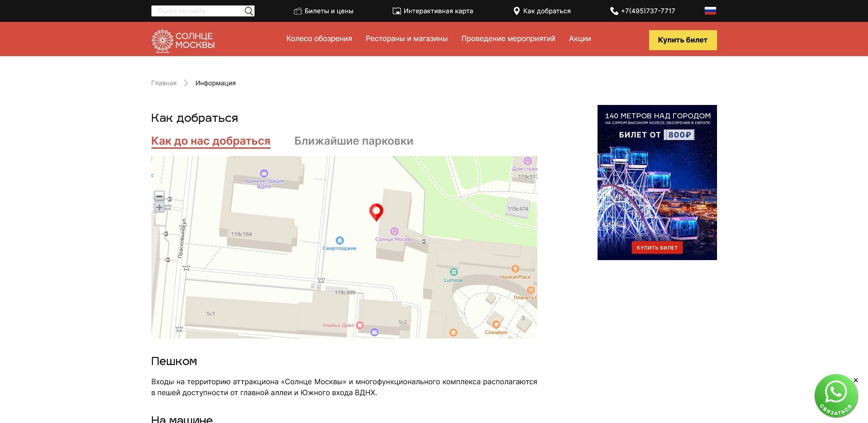Open search by clicking the magnifier icon
The width and height of the screenshot is (868, 423).
pos(249,10)
